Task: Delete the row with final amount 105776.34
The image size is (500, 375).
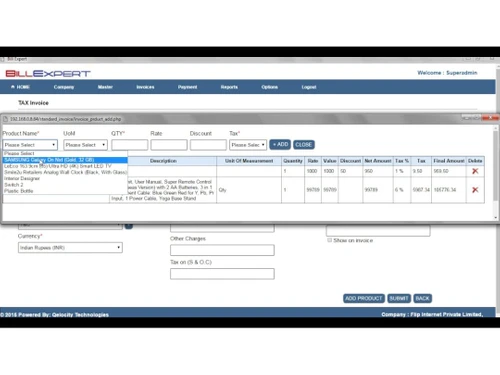Action: tap(475, 190)
